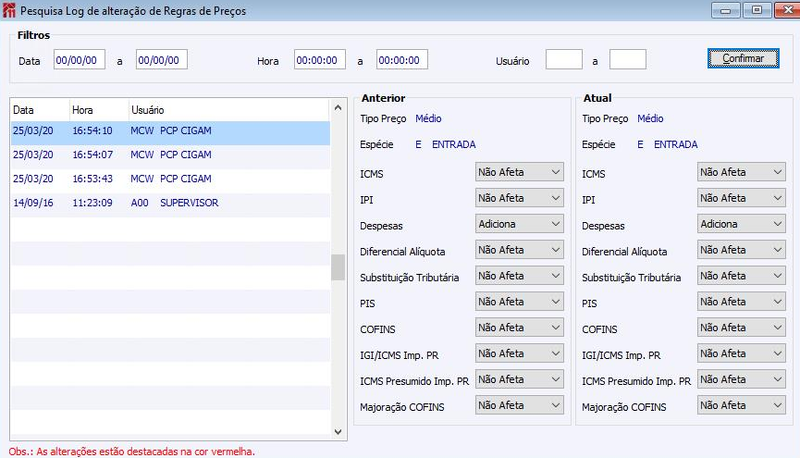Open the Atual IPI dropdown
Screen dimensions: 800x458
[741, 198]
